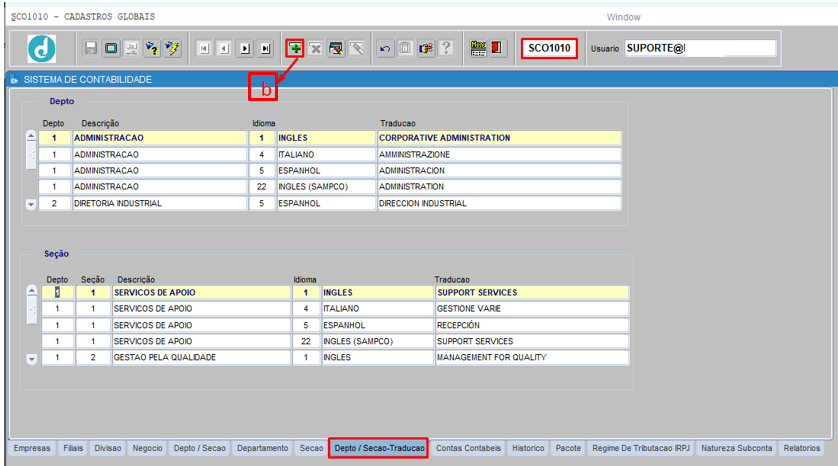Select CORPORATIVE ADMINISTRATION translation field
Screen dimensions: 838x466
click(500, 138)
